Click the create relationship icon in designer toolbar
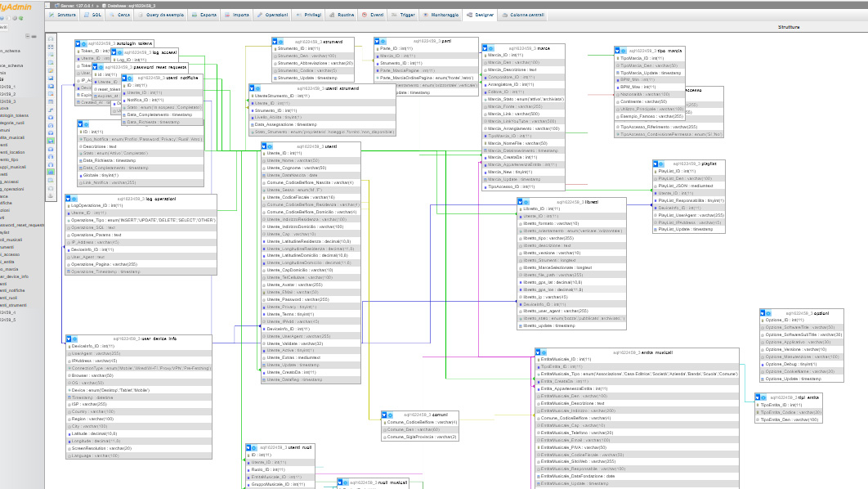Viewport: 868px width, 489px height. tap(51, 110)
